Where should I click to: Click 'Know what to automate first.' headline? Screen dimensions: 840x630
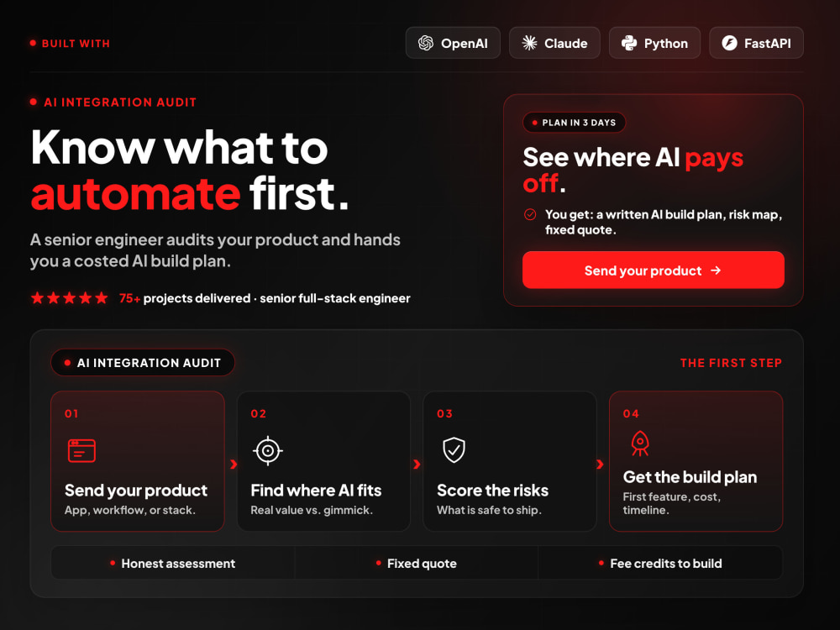(190, 170)
